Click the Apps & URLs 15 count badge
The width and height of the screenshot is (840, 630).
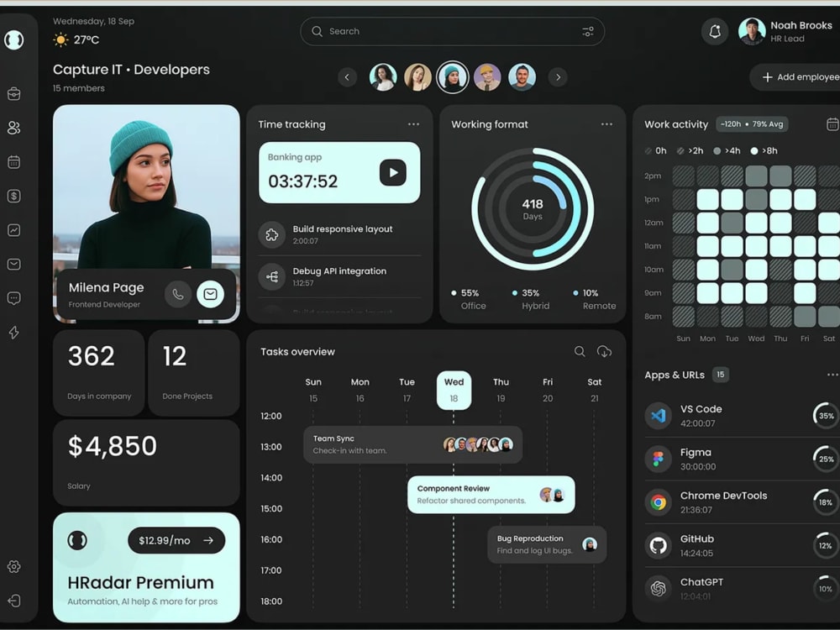point(721,375)
